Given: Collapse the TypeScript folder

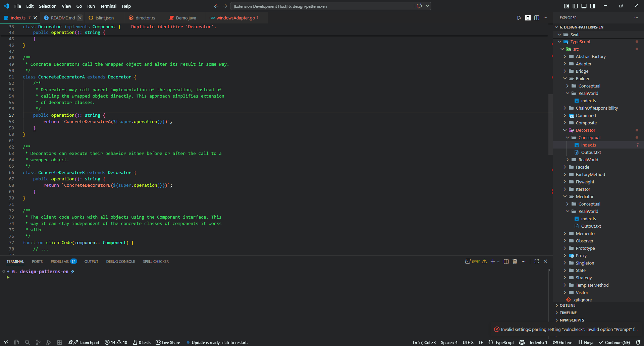Looking at the screenshot, I should point(559,42).
